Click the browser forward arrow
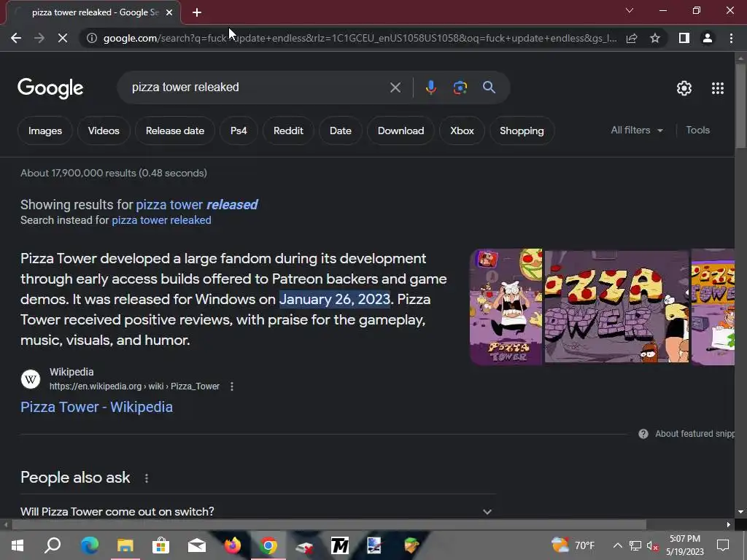The width and height of the screenshot is (747, 560). coord(39,38)
